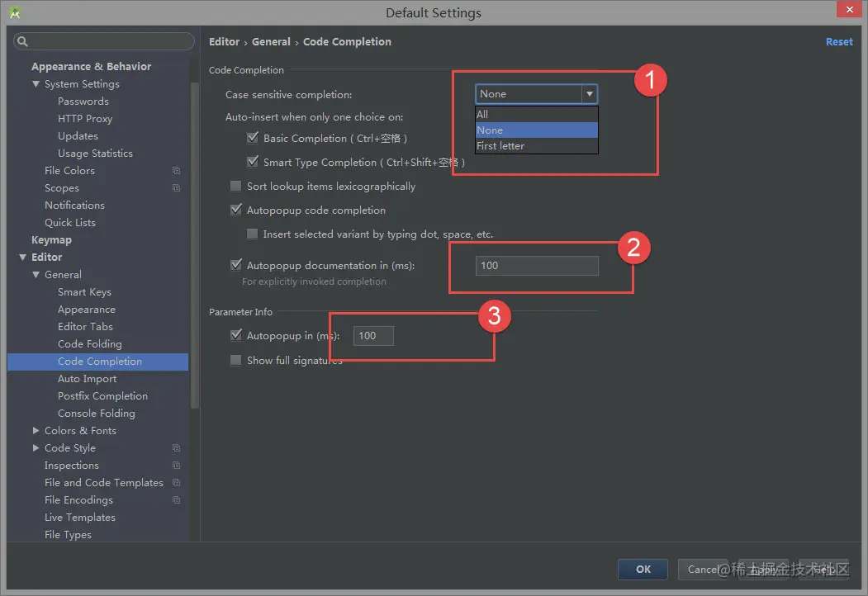Viewport: 868px width, 596px height.
Task: Click the search magnifier icon
Action: (x=22, y=41)
